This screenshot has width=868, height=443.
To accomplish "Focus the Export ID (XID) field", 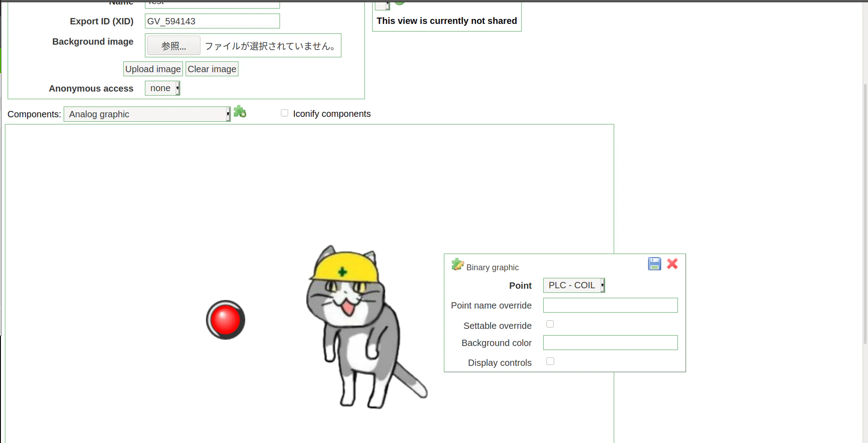I will pyautogui.click(x=212, y=21).
